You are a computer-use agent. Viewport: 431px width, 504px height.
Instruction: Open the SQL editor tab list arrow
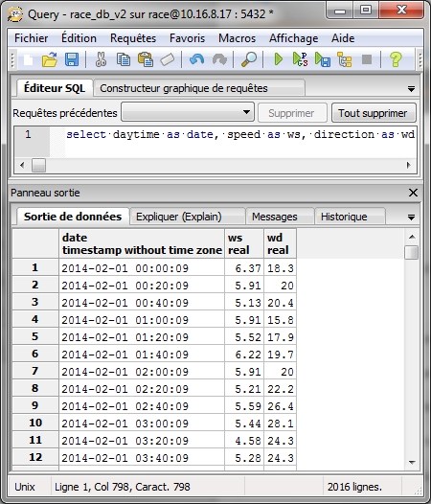(411, 89)
